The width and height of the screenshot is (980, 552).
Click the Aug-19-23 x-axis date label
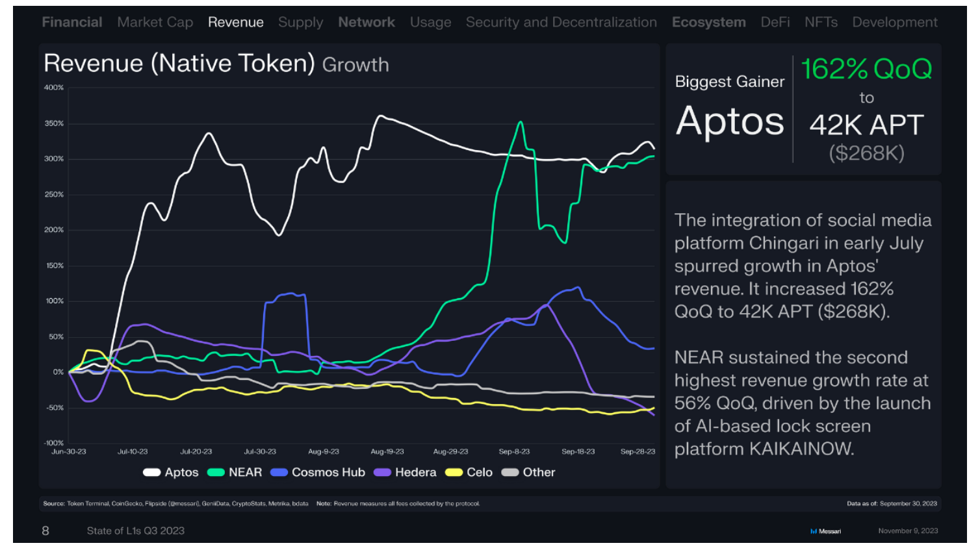click(x=387, y=451)
